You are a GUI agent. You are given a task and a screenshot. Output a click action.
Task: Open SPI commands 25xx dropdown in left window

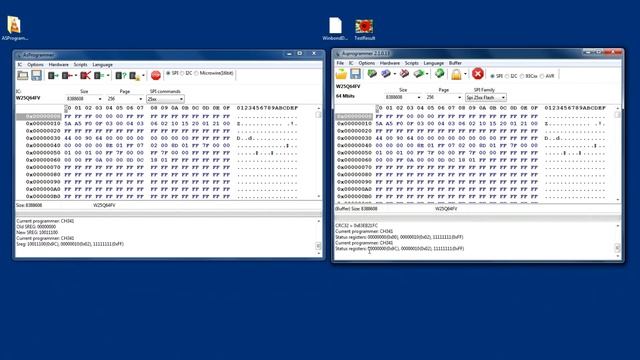(165, 99)
